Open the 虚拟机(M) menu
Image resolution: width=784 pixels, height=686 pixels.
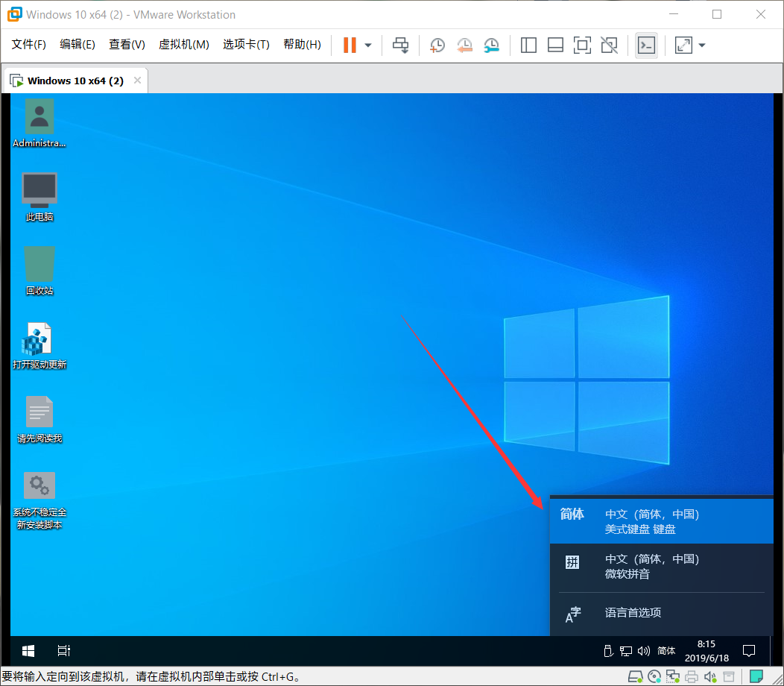[x=183, y=45]
